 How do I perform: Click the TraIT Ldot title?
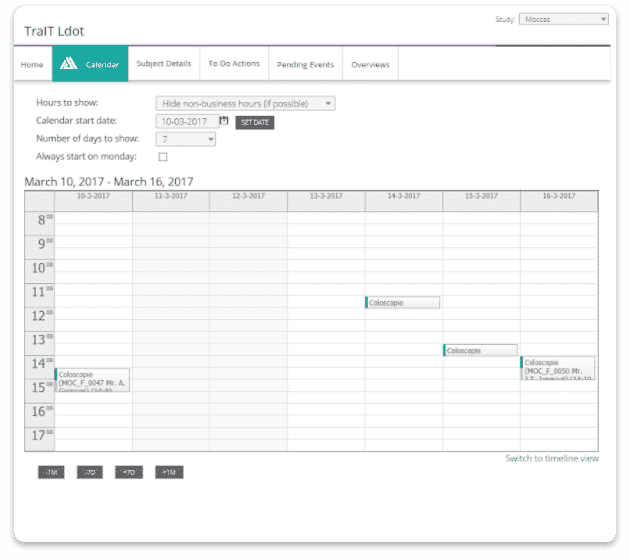54,31
